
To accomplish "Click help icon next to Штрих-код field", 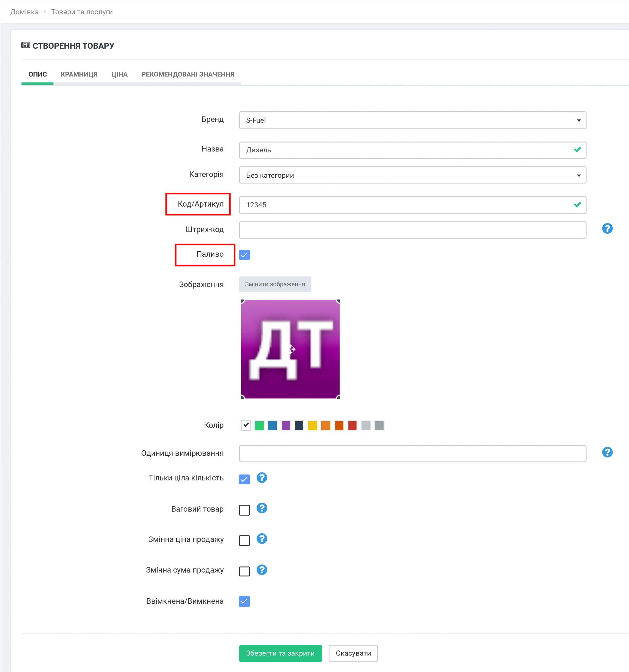I will click(x=607, y=229).
